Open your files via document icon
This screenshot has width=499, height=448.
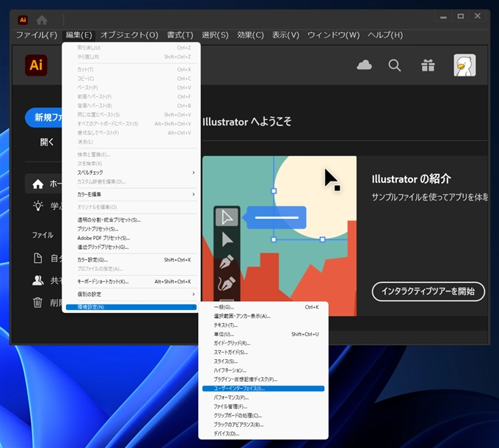click(38, 258)
